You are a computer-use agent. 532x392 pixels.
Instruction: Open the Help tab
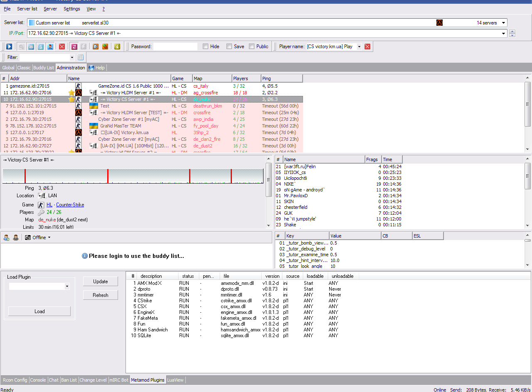tap(97, 68)
